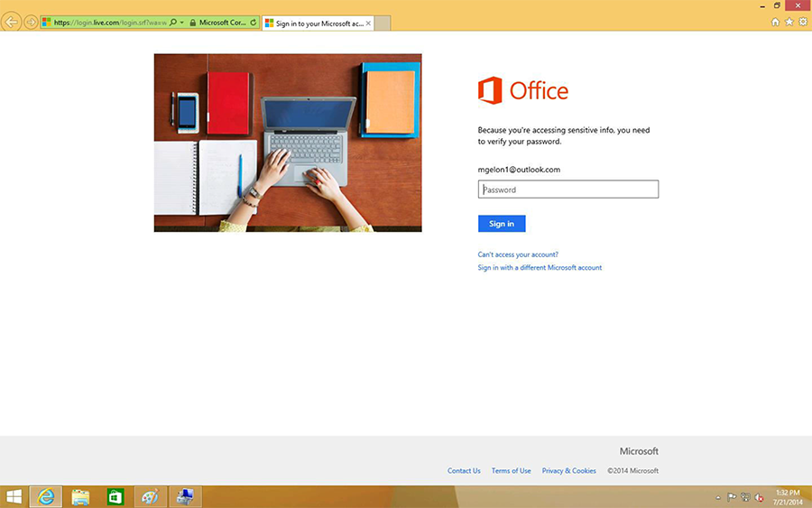Open the Tools gear menu
The width and height of the screenshot is (812, 508).
point(803,22)
